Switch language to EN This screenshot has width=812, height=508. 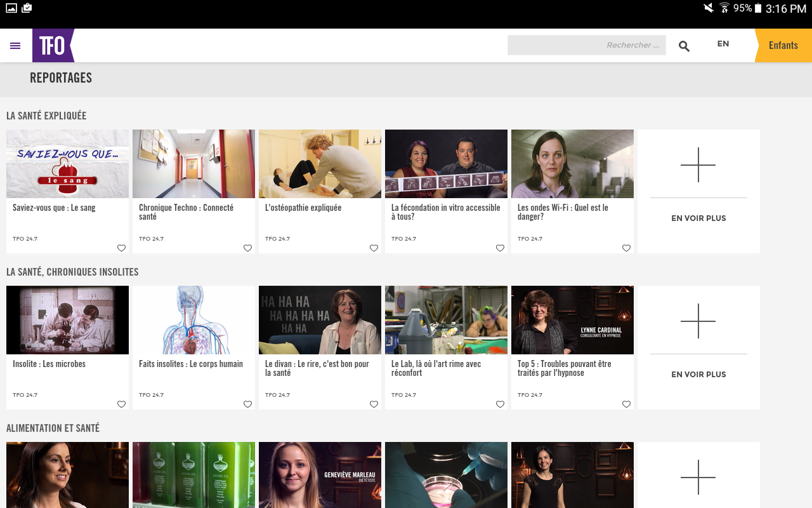[x=723, y=44]
